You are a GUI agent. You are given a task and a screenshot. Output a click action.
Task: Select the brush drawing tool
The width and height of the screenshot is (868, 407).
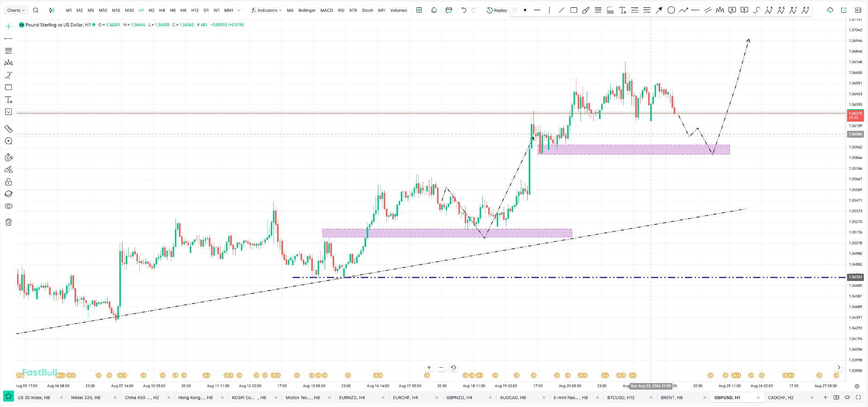(x=586, y=10)
